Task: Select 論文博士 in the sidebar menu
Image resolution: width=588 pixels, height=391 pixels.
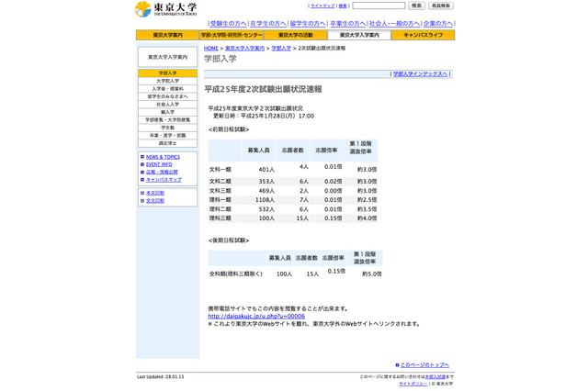Action: coord(167,143)
